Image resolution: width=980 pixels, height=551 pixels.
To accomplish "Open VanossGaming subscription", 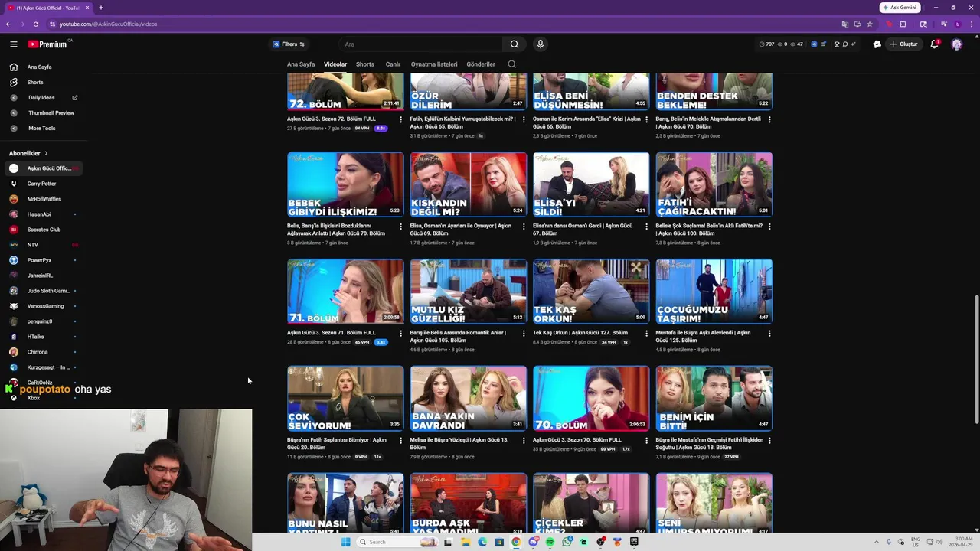I will tap(42, 306).
